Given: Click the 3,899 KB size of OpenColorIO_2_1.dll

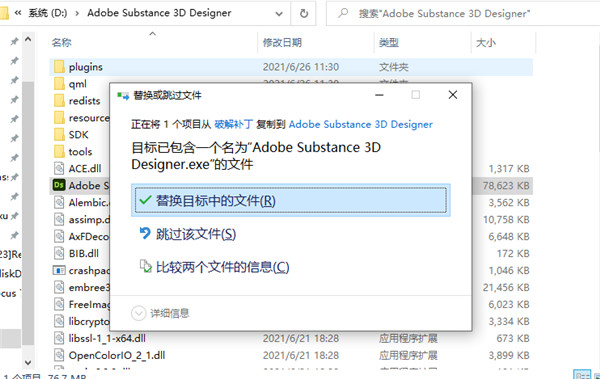Looking at the screenshot, I should 509,355.
